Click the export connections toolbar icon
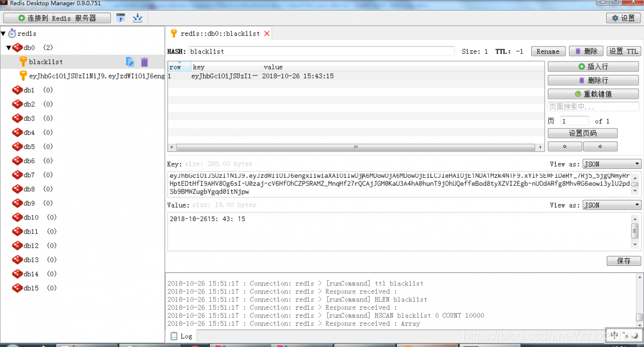This screenshot has height=347, width=644. 137,18
